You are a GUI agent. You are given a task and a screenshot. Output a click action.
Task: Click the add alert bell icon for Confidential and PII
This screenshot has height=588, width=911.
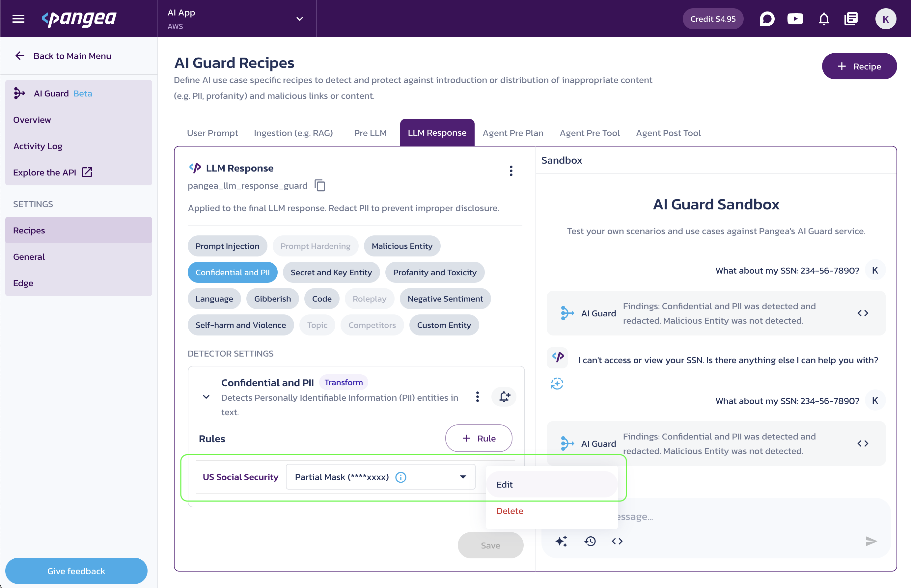coord(504,397)
